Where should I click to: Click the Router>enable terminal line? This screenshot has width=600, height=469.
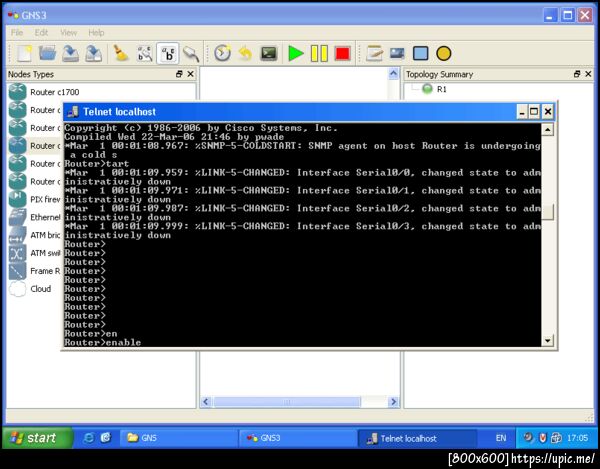click(103, 342)
